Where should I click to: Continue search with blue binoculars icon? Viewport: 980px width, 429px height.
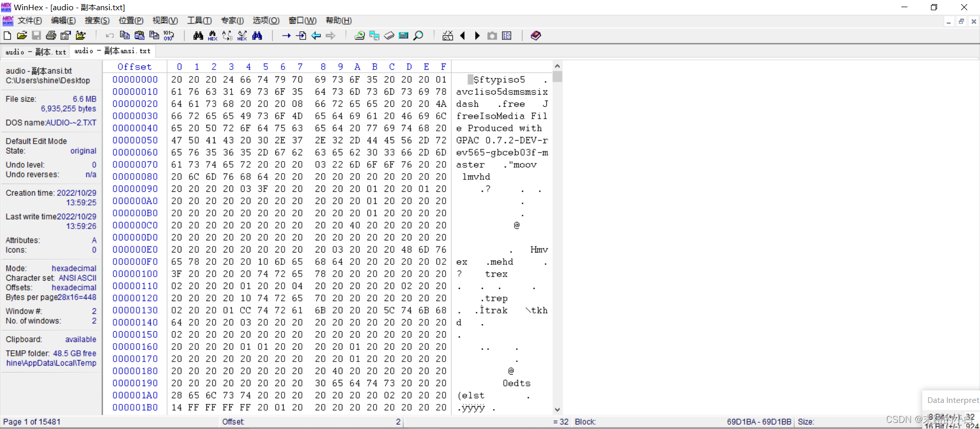tap(257, 35)
